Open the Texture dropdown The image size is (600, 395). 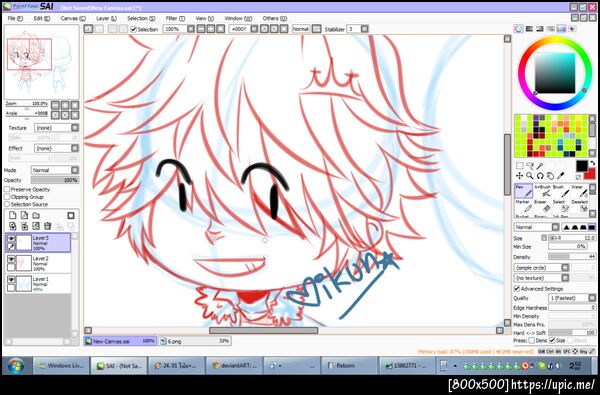coord(57,128)
